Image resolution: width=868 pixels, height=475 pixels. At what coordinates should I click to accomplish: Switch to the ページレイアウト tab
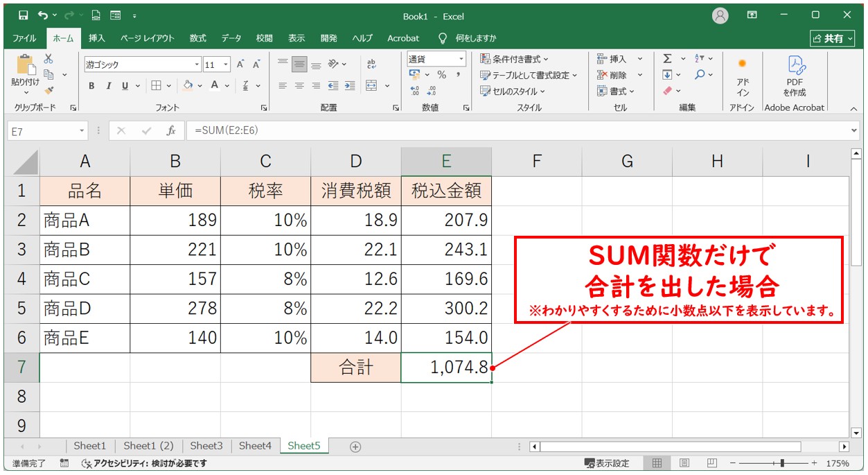click(x=147, y=38)
